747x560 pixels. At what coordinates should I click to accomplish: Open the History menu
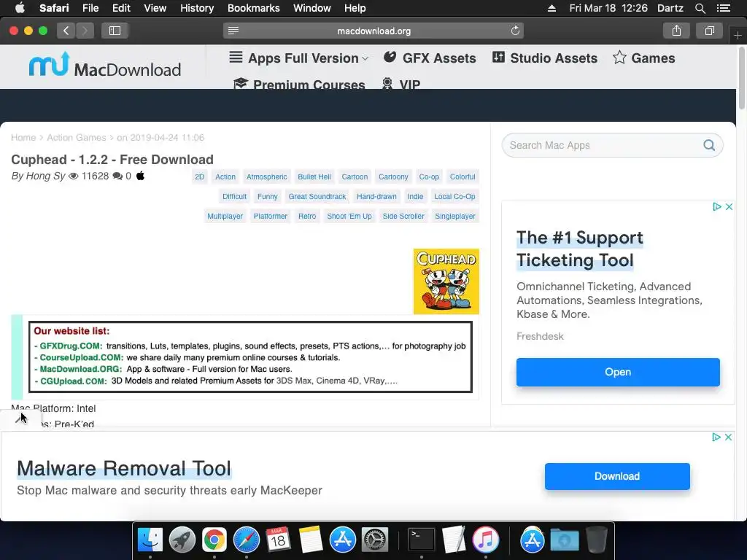click(197, 8)
